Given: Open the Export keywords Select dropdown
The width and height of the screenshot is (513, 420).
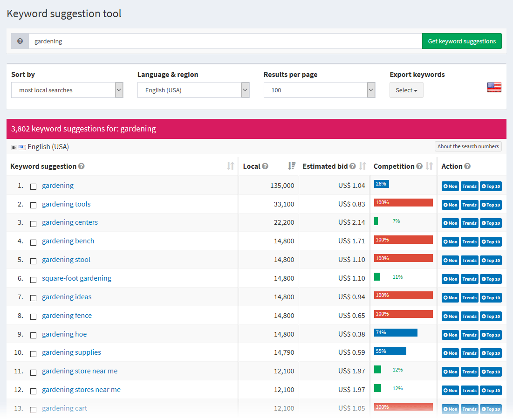Looking at the screenshot, I should [x=406, y=90].
